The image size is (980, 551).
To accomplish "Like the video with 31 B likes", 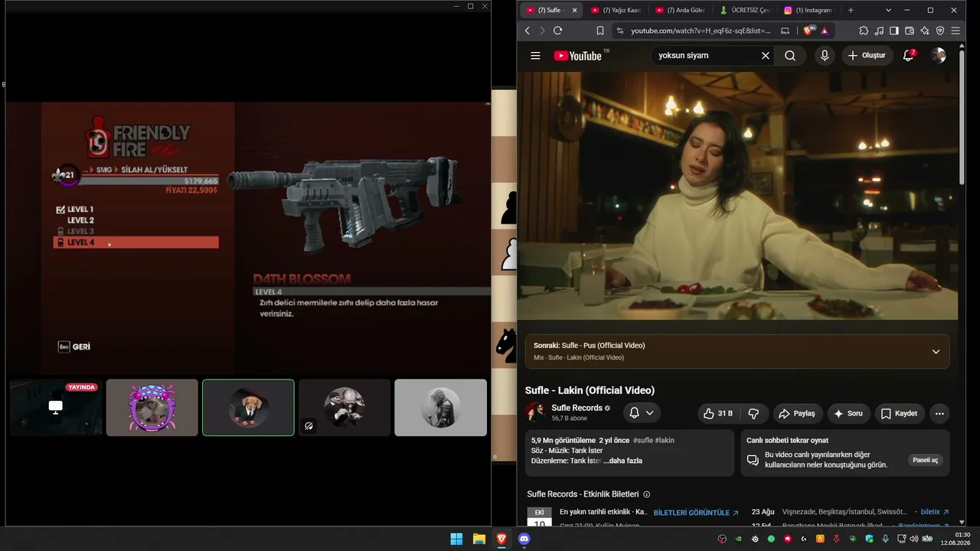I will click(719, 413).
